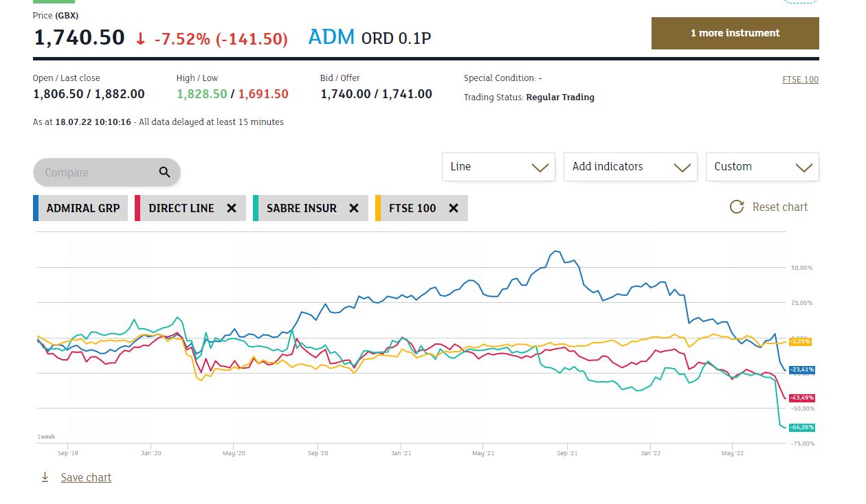Click the magnifier icon in Compare box
Viewport: 866px width, 504px height.
click(164, 172)
